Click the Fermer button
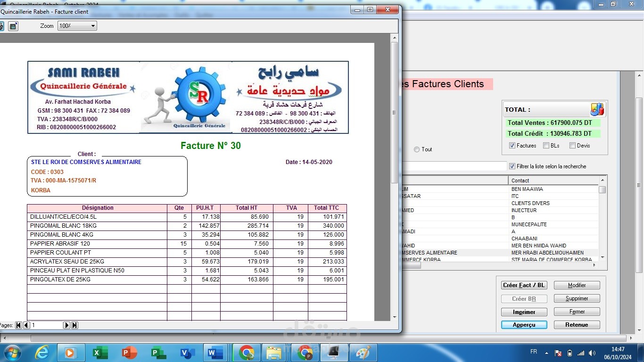 [577, 312]
